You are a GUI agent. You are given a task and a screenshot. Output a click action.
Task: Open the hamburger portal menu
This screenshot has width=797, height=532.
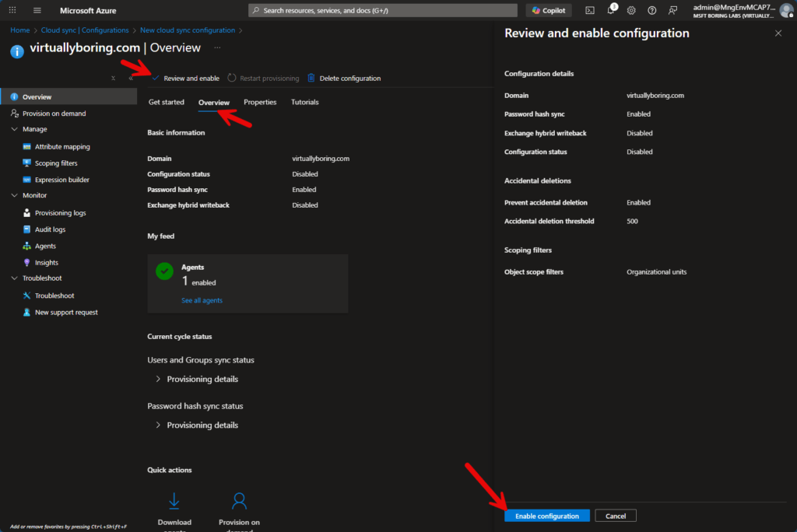37,10
